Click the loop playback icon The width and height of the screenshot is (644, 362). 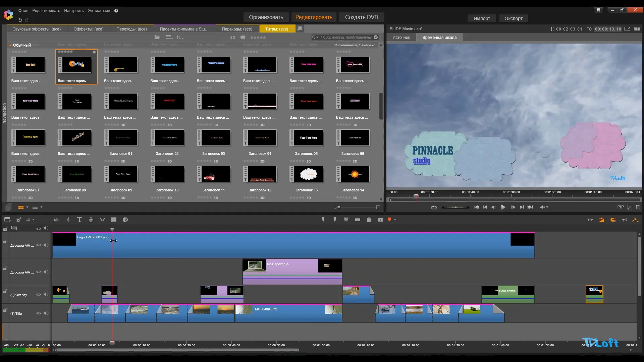coord(434,207)
